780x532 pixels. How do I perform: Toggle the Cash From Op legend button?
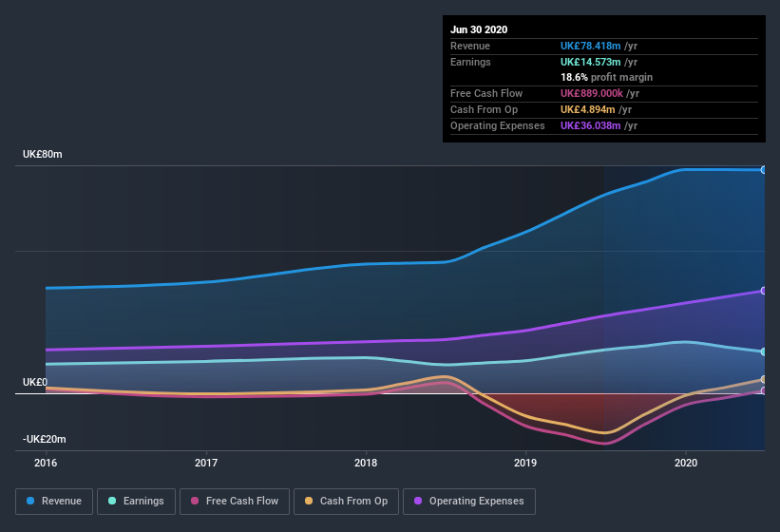pyautogui.click(x=346, y=502)
